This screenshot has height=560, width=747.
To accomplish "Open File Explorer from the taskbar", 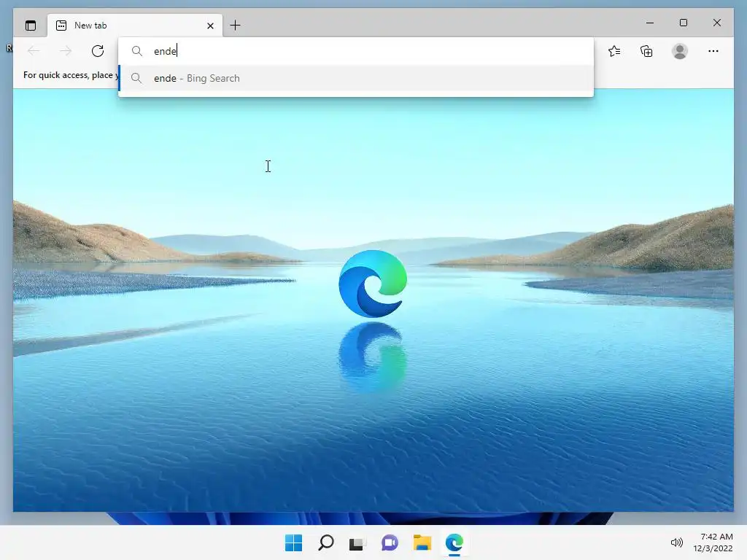I will 422,542.
